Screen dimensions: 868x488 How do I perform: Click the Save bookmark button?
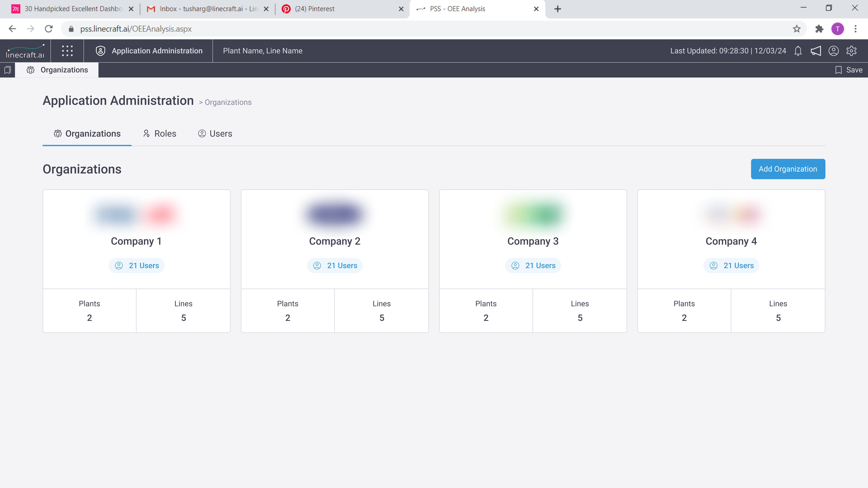pyautogui.click(x=848, y=70)
